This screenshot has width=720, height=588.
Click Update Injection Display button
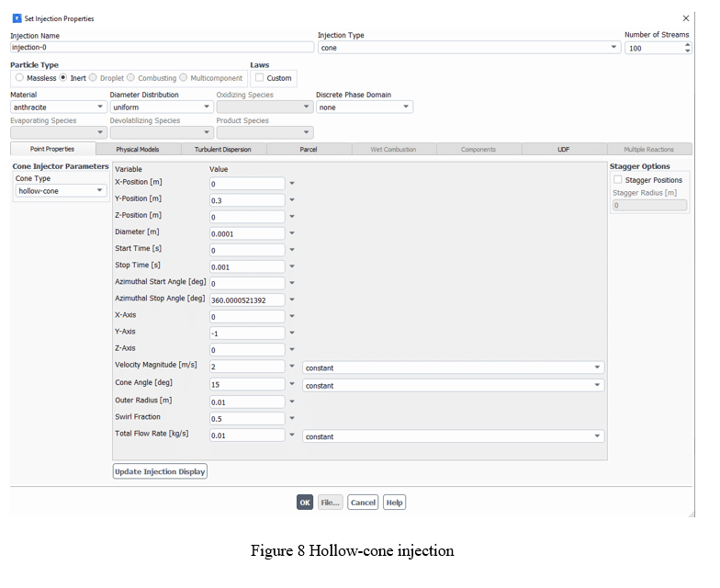coord(160,471)
